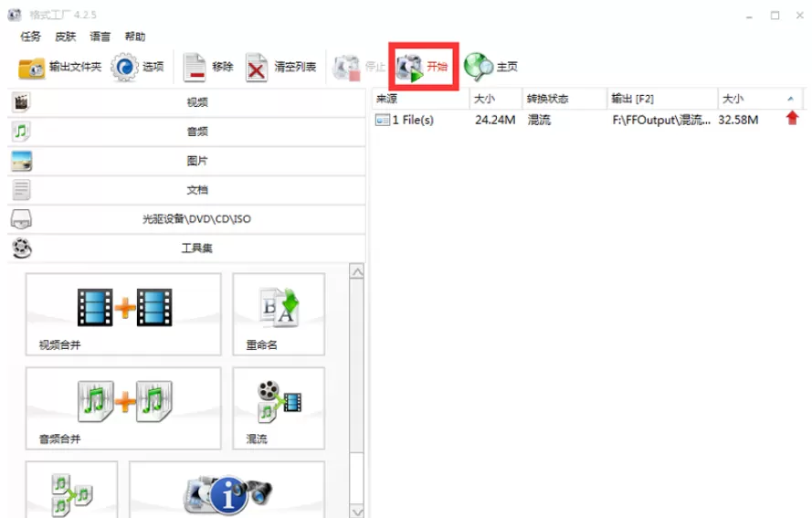This screenshot has height=518, width=812.
Task: Select the 1 File(s) task row
Action: pyautogui.click(x=588, y=120)
